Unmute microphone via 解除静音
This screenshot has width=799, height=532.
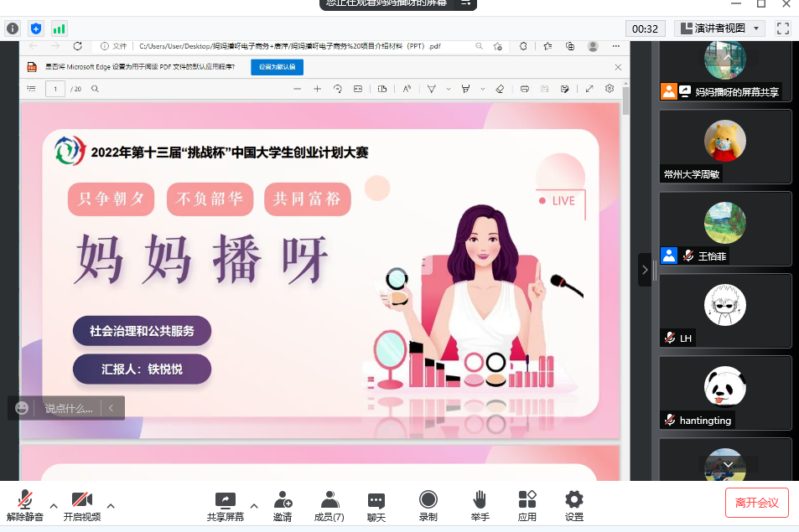tap(25, 501)
